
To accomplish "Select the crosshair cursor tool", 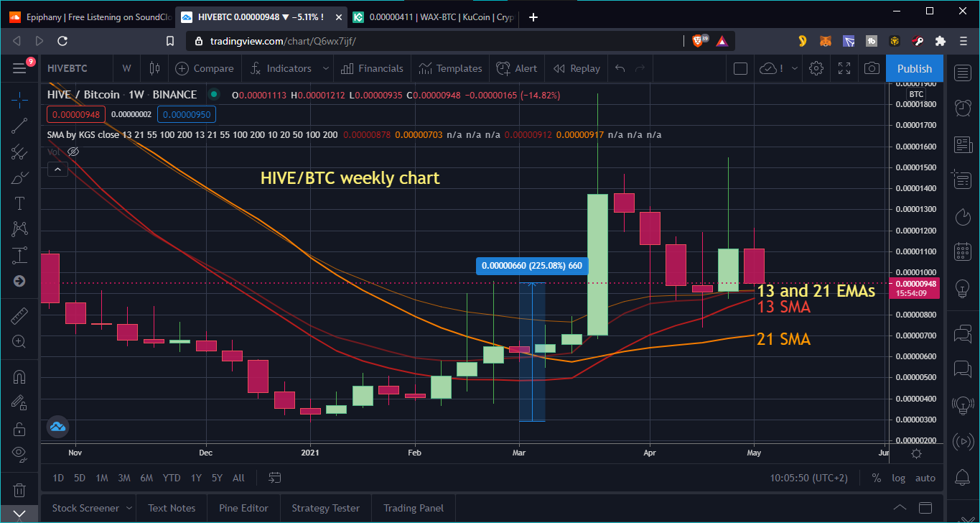I will pos(19,99).
